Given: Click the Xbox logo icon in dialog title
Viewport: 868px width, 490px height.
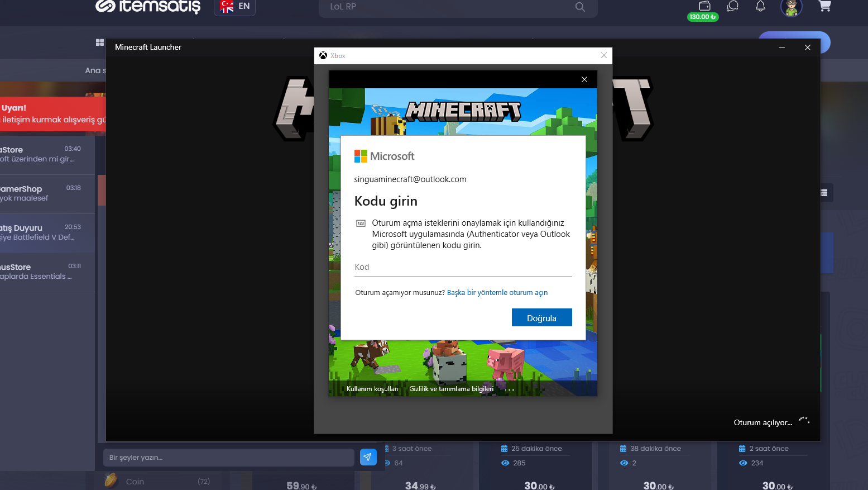Looking at the screenshot, I should pos(323,55).
